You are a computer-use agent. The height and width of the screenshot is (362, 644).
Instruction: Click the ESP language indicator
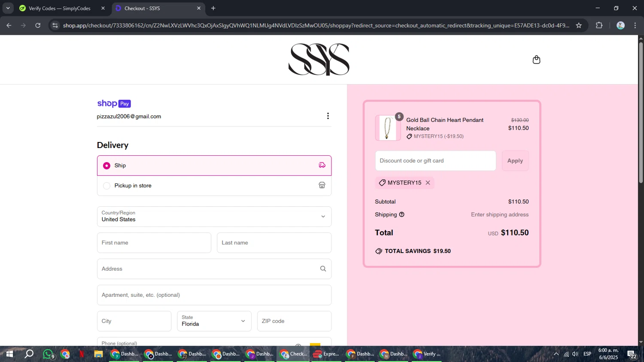tap(587, 354)
